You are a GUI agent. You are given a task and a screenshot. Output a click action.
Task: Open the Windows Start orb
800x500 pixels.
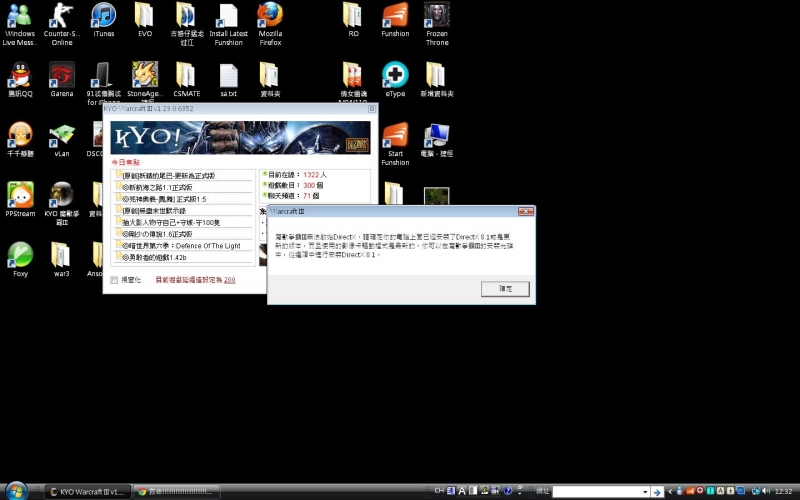coord(16,491)
